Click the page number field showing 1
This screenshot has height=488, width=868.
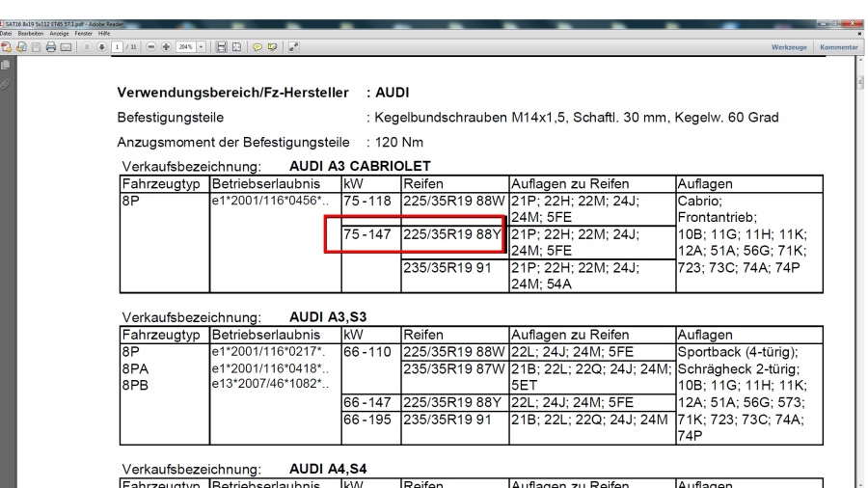[x=118, y=47]
